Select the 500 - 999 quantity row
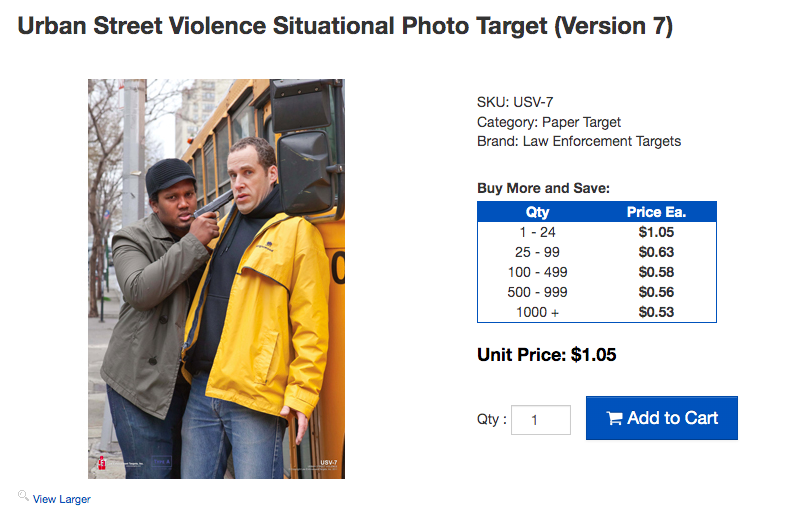790x528 pixels. (537, 292)
